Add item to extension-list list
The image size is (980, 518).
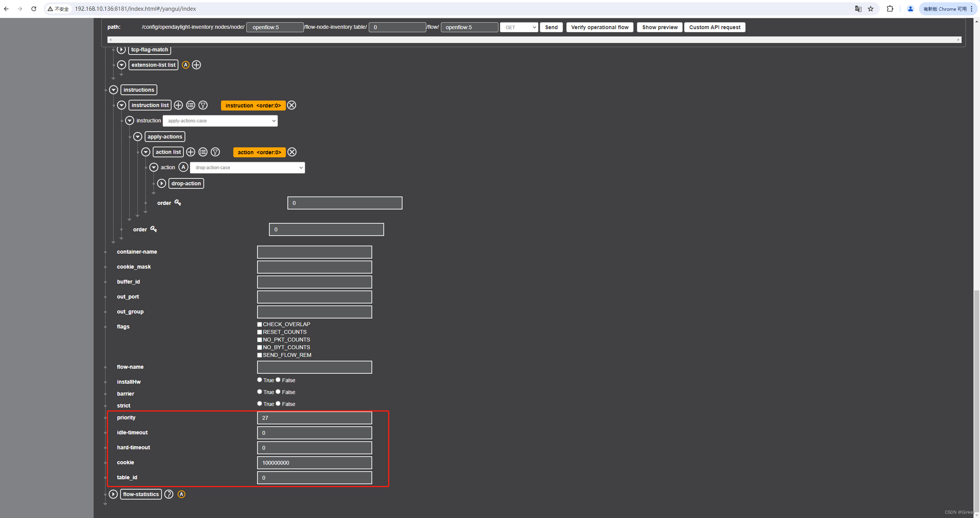pos(196,65)
